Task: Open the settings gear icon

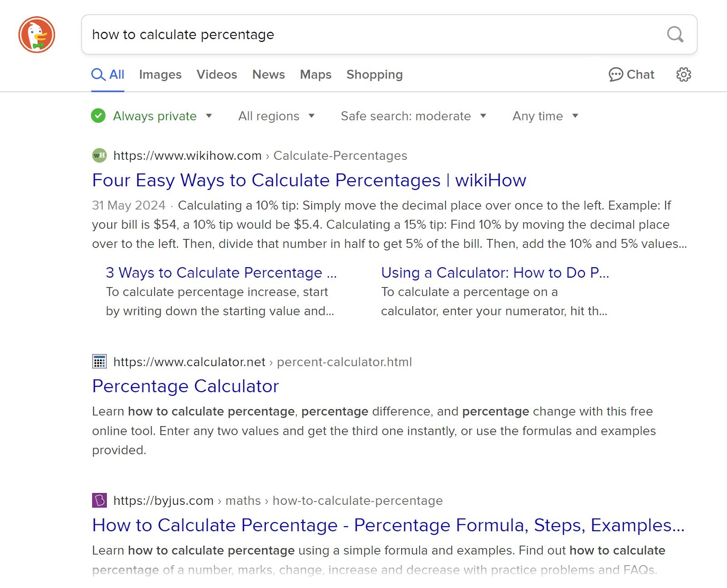Action: click(x=683, y=75)
